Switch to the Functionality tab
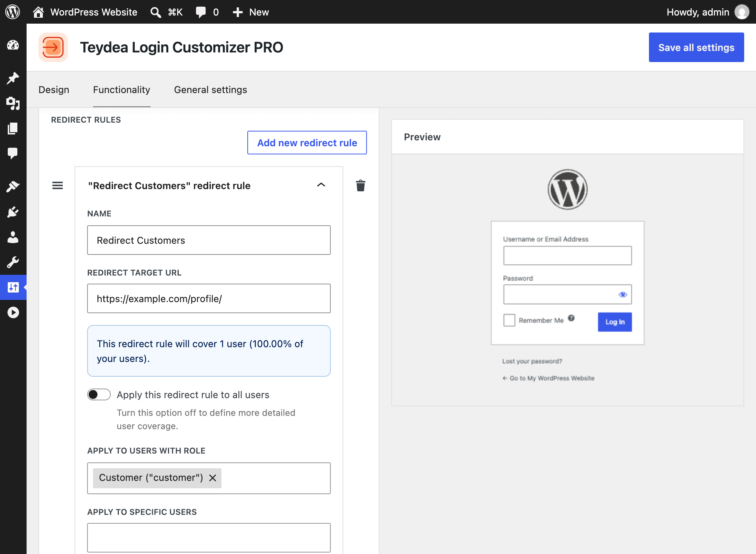756x554 pixels. click(x=121, y=90)
